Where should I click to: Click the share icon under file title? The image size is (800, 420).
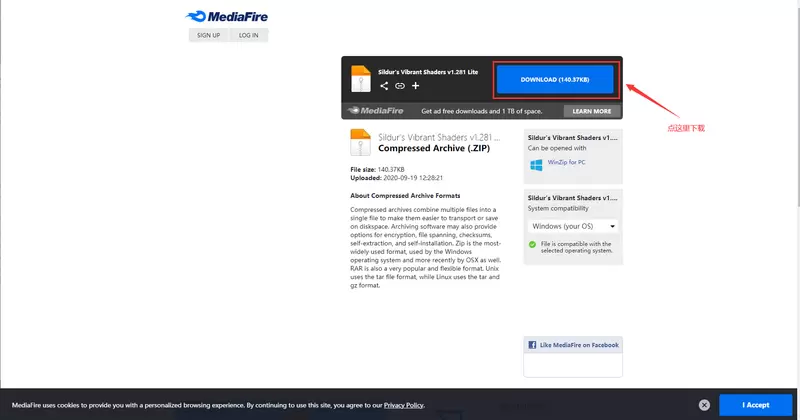coord(384,86)
